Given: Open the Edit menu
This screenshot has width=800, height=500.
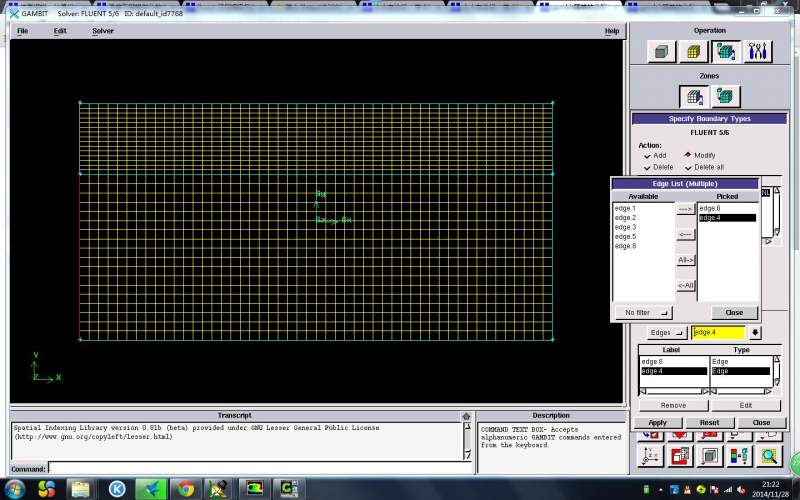Looking at the screenshot, I should click(60, 31).
